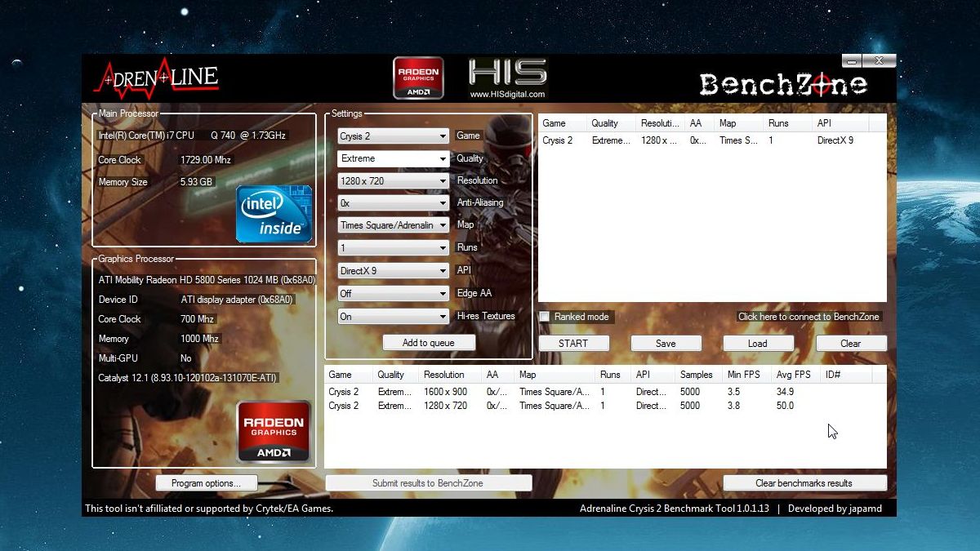The image size is (980, 551).
Task: Click ATI Mobility Radeon HD 5800 Series text
Action: tap(207, 280)
